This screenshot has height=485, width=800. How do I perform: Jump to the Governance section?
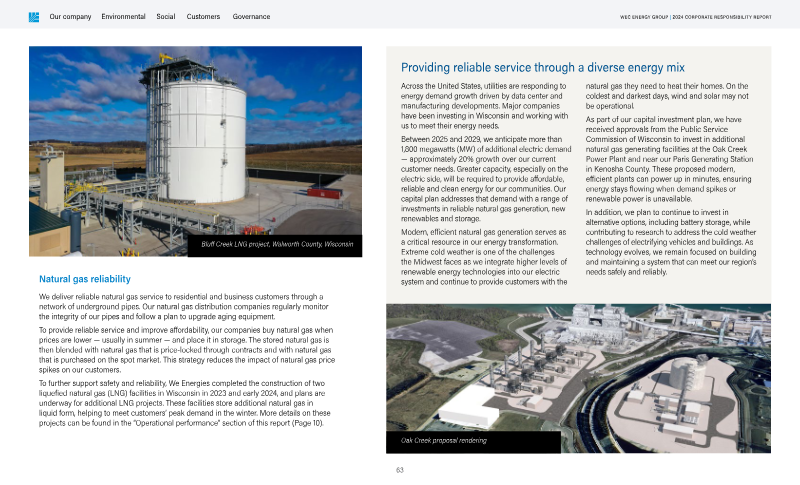click(251, 17)
